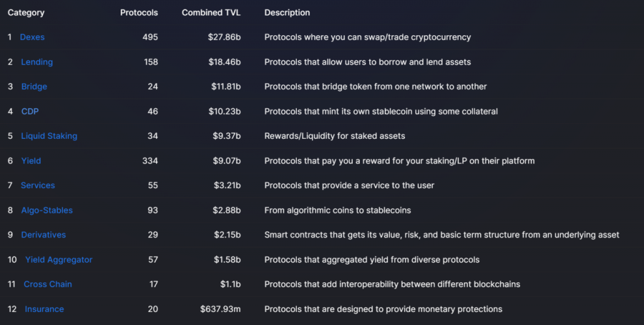This screenshot has height=325, width=644.
Task: Click the Bridge category link
Action: (x=34, y=87)
